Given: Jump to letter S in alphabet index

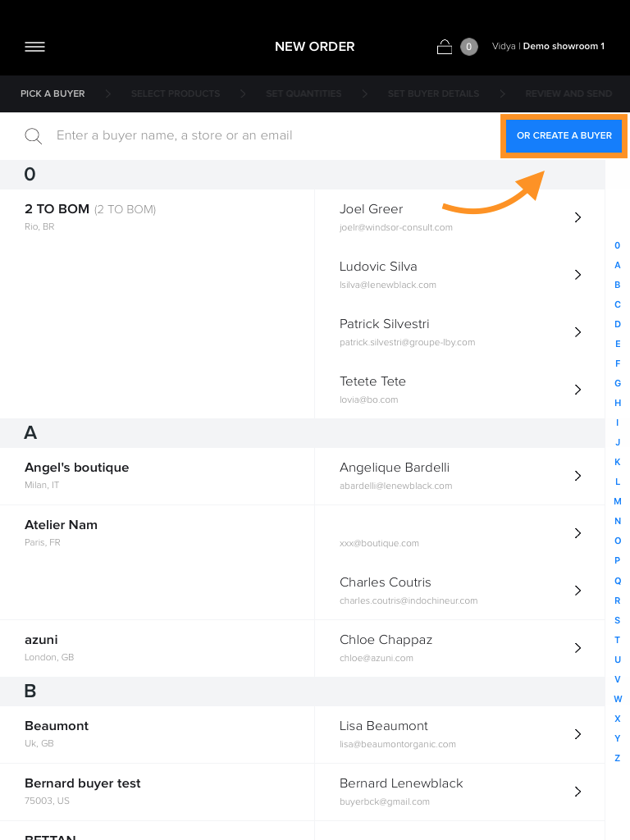Looking at the screenshot, I should [617, 620].
